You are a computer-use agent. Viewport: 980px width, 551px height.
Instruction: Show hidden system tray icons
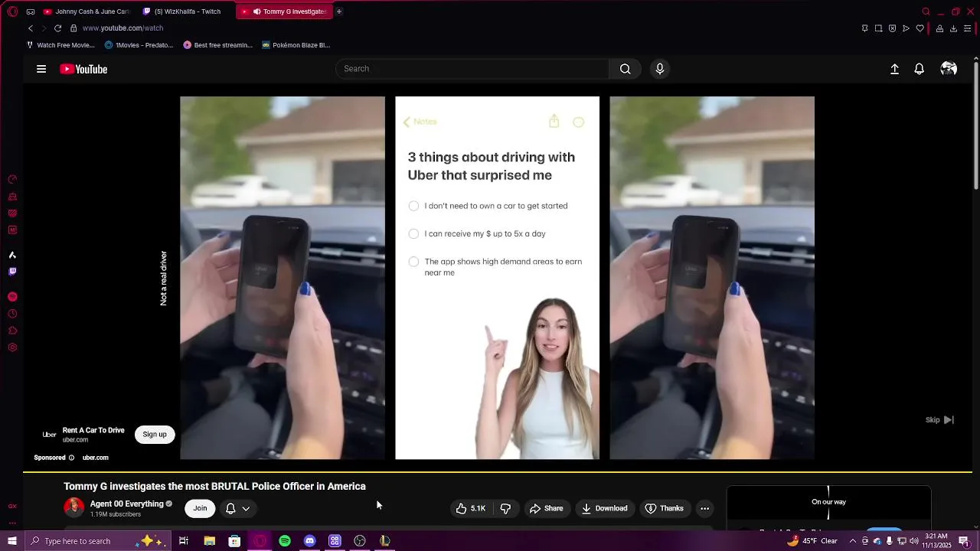[x=853, y=541]
